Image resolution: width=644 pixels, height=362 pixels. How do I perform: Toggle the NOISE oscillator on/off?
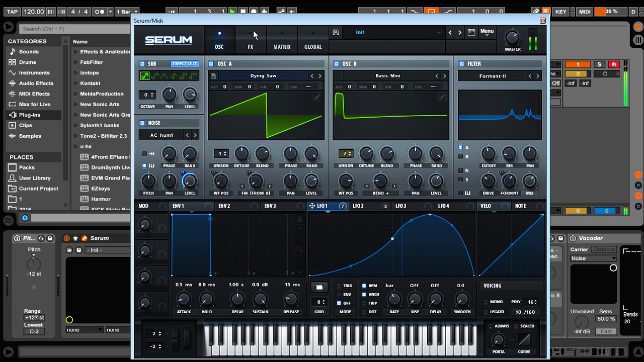coord(142,123)
